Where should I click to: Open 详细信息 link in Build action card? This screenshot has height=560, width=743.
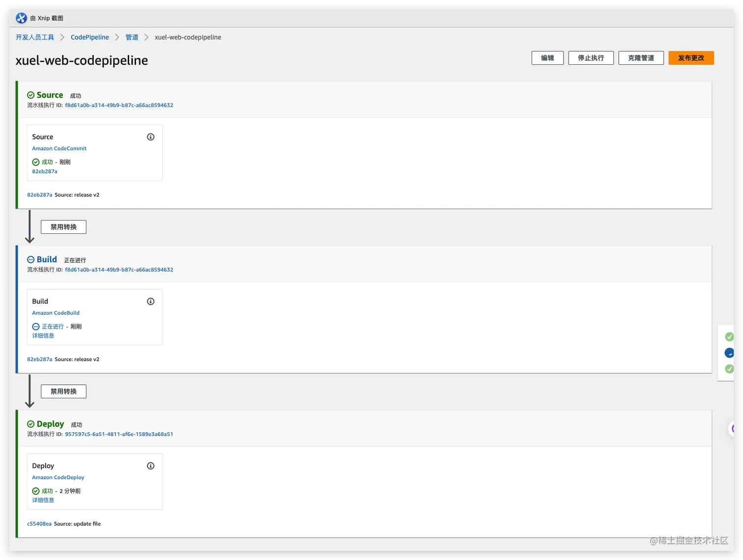point(43,336)
